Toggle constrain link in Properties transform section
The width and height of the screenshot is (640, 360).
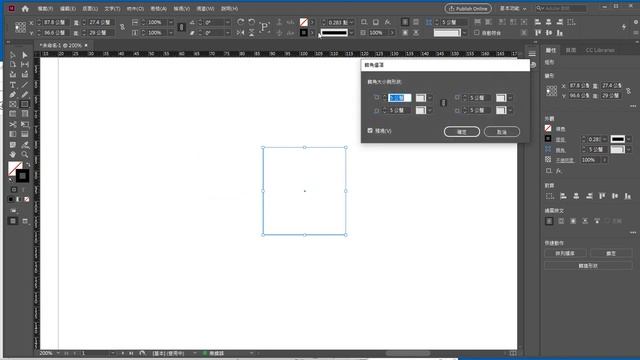pos(629,91)
